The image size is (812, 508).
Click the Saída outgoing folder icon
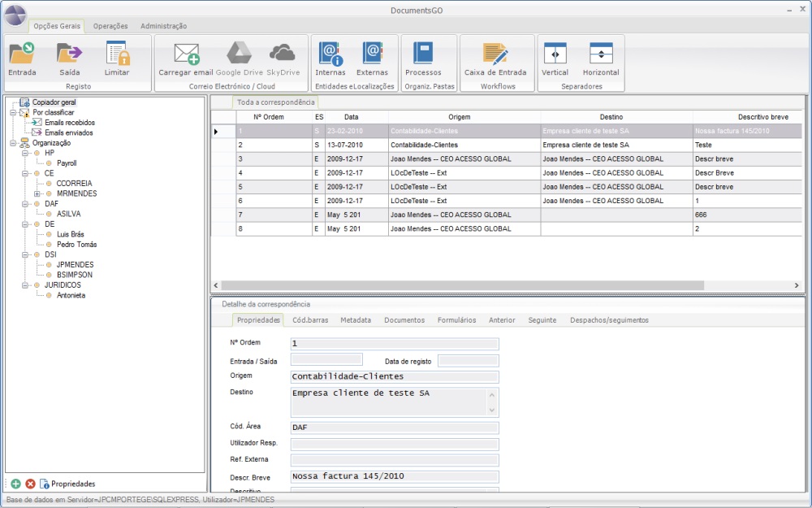point(70,54)
